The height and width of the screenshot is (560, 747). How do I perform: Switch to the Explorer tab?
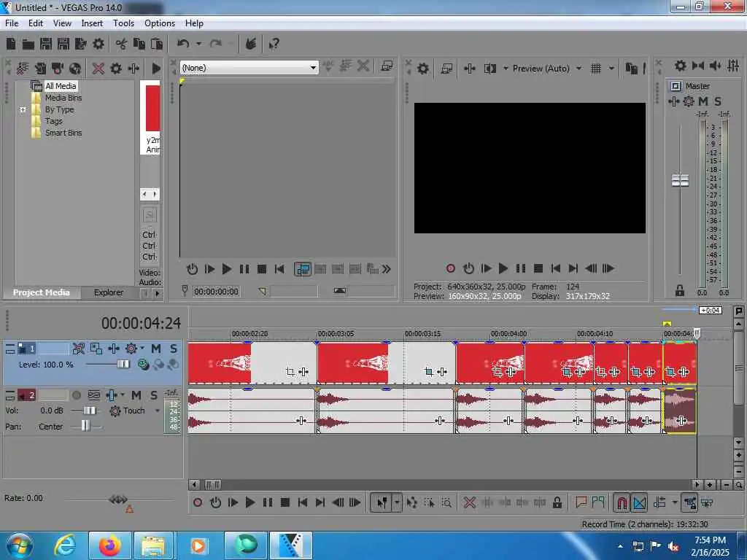pyautogui.click(x=108, y=292)
